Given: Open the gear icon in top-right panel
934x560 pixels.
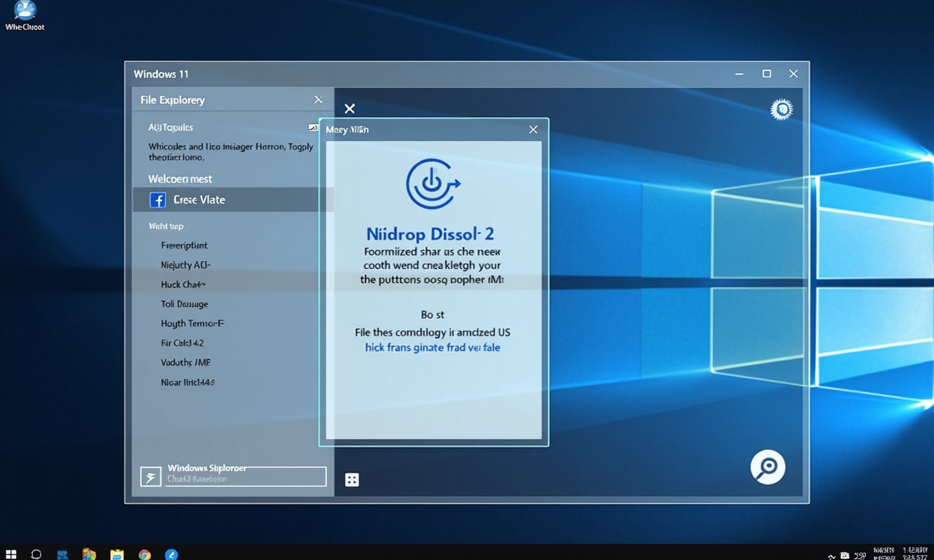Looking at the screenshot, I should [781, 109].
